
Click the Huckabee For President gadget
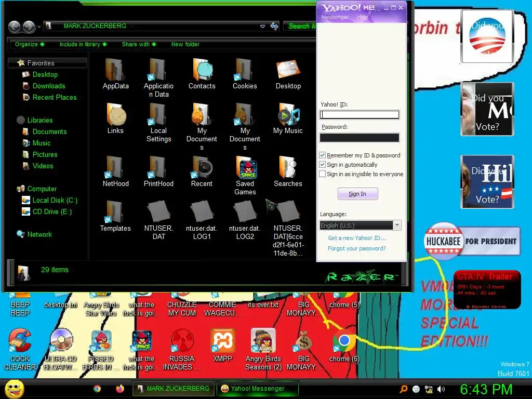472,241
